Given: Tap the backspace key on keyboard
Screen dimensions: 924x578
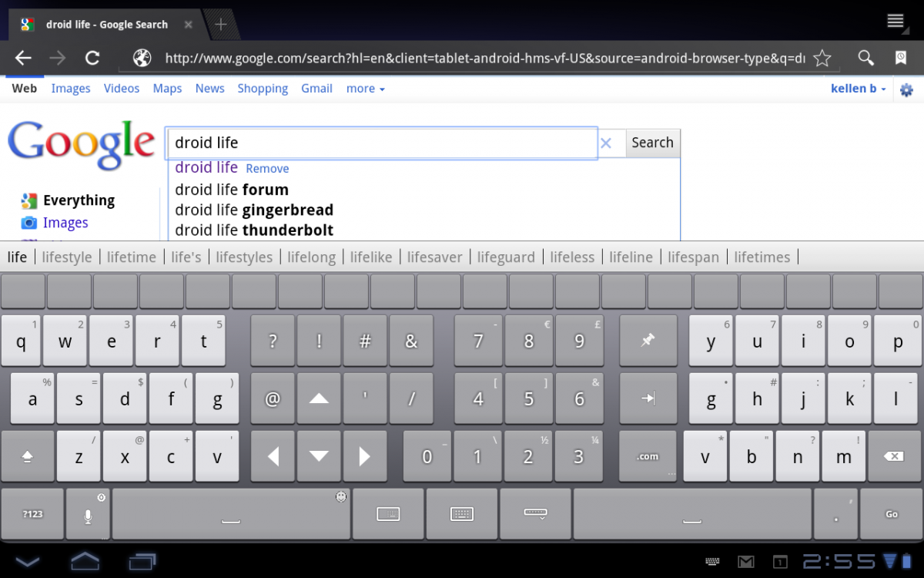Looking at the screenshot, I should (893, 456).
